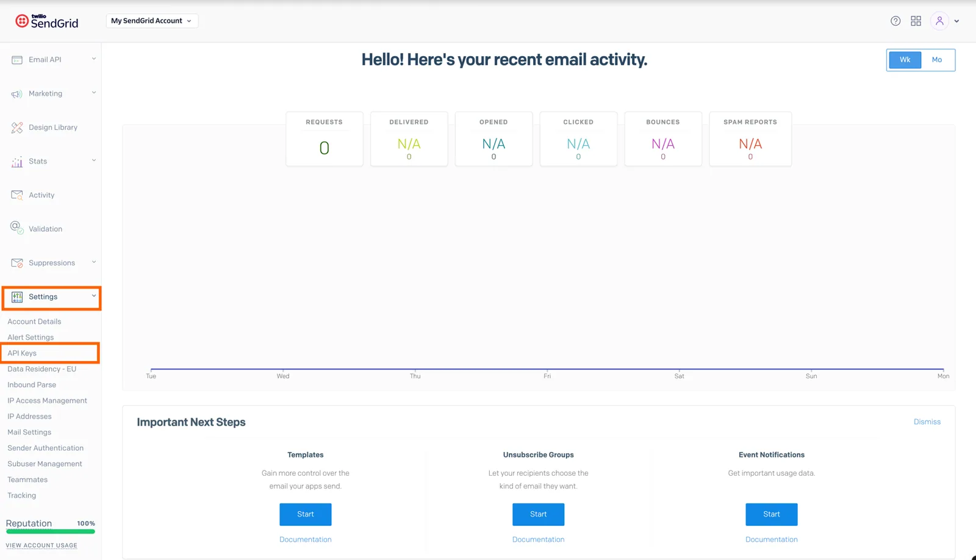This screenshot has width=976, height=560.
Task: Start the Event Notifications step
Action: (x=772, y=514)
